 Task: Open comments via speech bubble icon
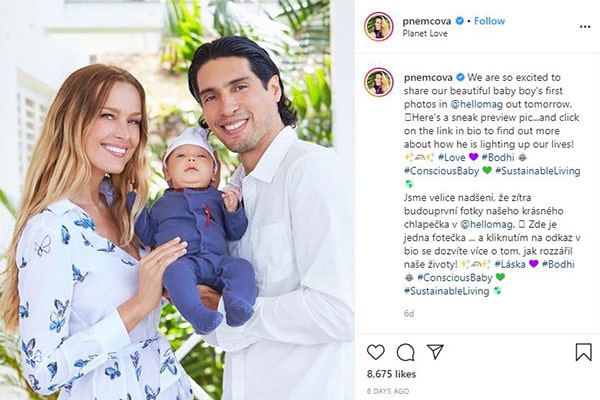(405, 352)
